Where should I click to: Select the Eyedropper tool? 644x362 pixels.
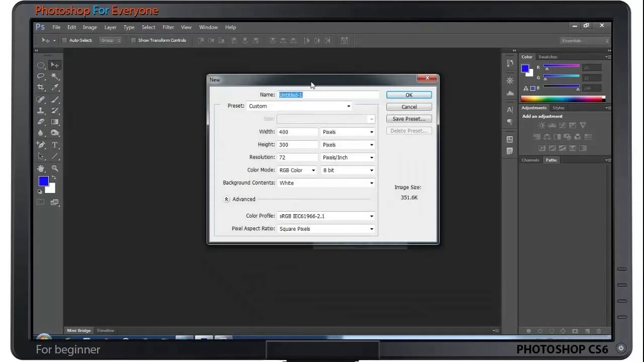(x=55, y=87)
